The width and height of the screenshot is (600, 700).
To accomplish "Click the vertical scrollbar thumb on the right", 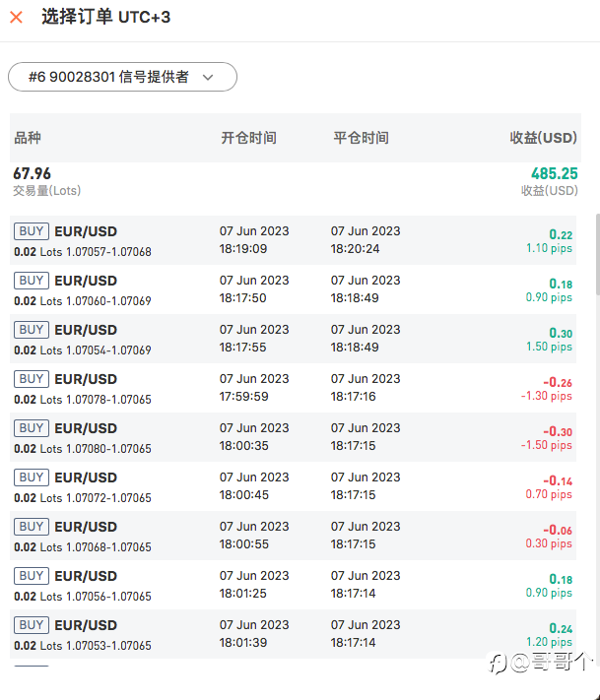I will click(x=598, y=254).
